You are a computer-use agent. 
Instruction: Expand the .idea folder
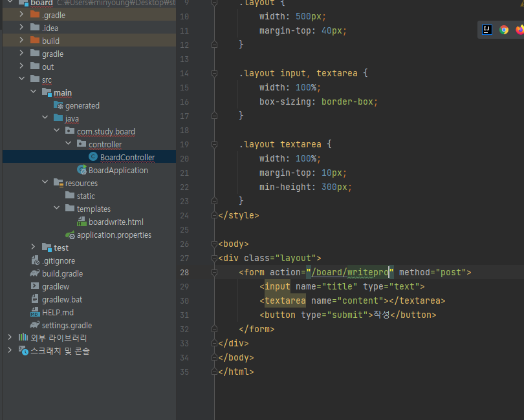tap(21, 27)
